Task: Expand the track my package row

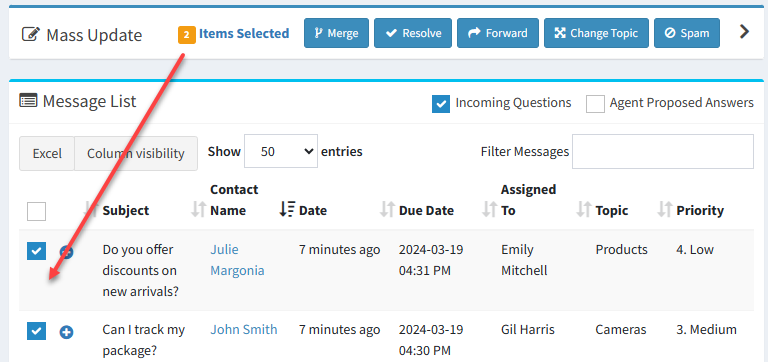Action: tap(67, 333)
